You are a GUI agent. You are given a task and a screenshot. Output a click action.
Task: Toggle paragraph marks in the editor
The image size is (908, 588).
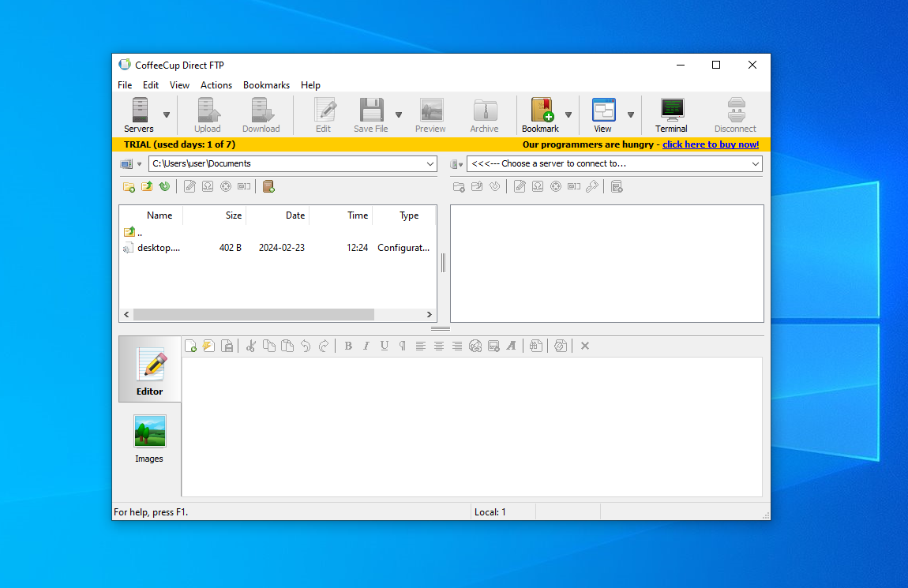coord(403,346)
